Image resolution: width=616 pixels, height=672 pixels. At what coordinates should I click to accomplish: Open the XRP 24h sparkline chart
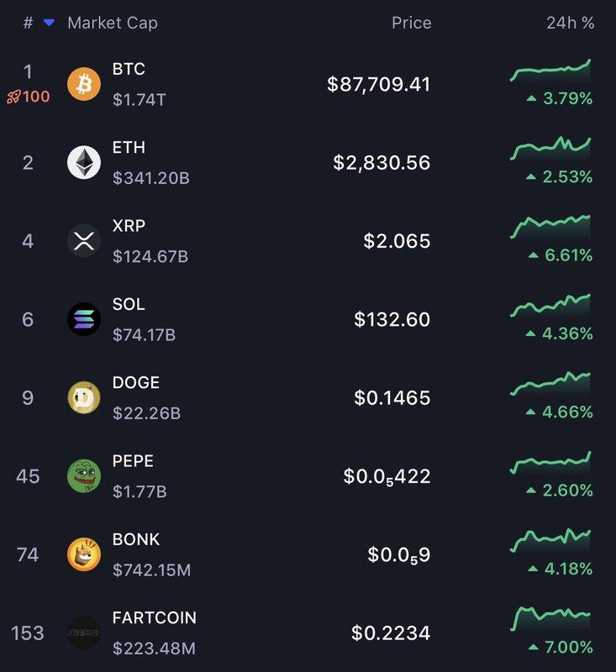(550, 227)
